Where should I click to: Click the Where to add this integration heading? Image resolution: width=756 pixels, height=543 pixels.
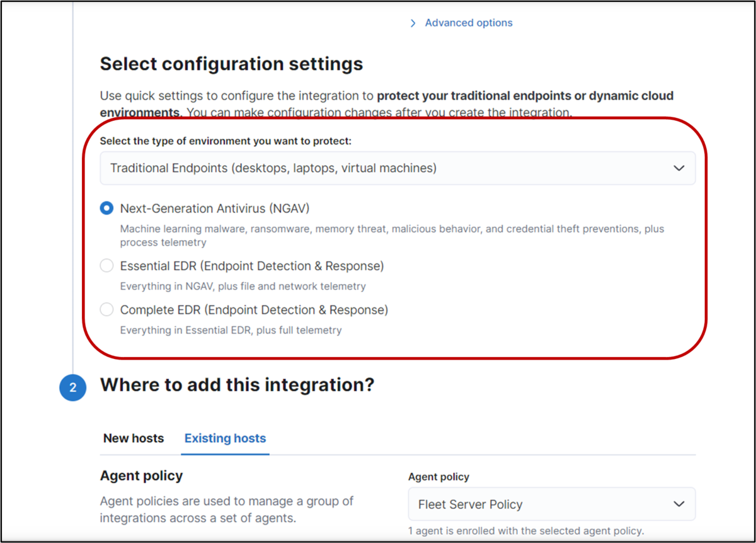[237, 384]
